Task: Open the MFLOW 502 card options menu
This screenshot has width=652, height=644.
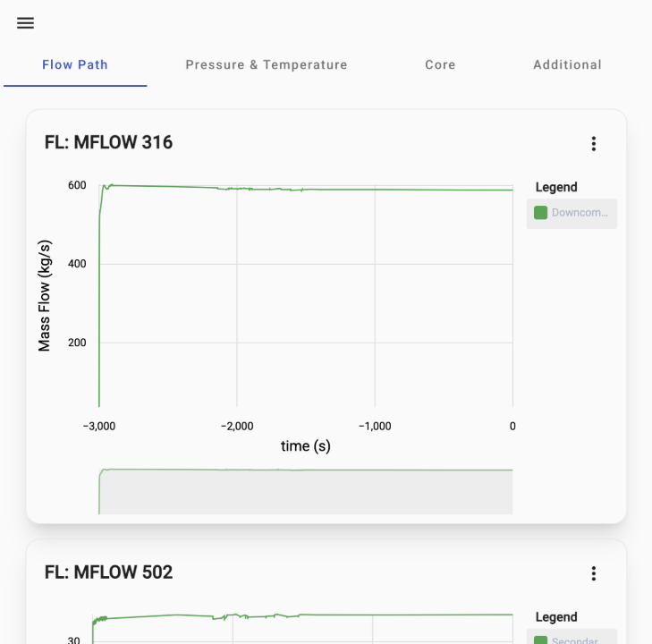Action: click(593, 573)
